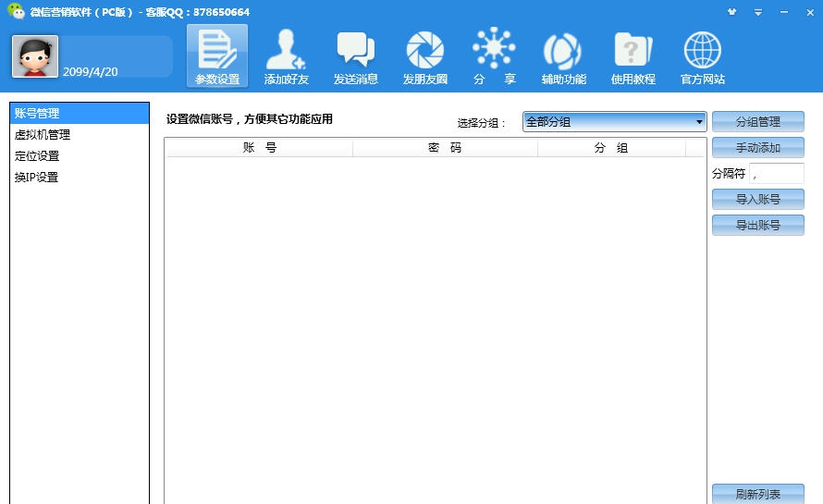Expand the 全部分组 group dropdown

(x=614, y=122)
